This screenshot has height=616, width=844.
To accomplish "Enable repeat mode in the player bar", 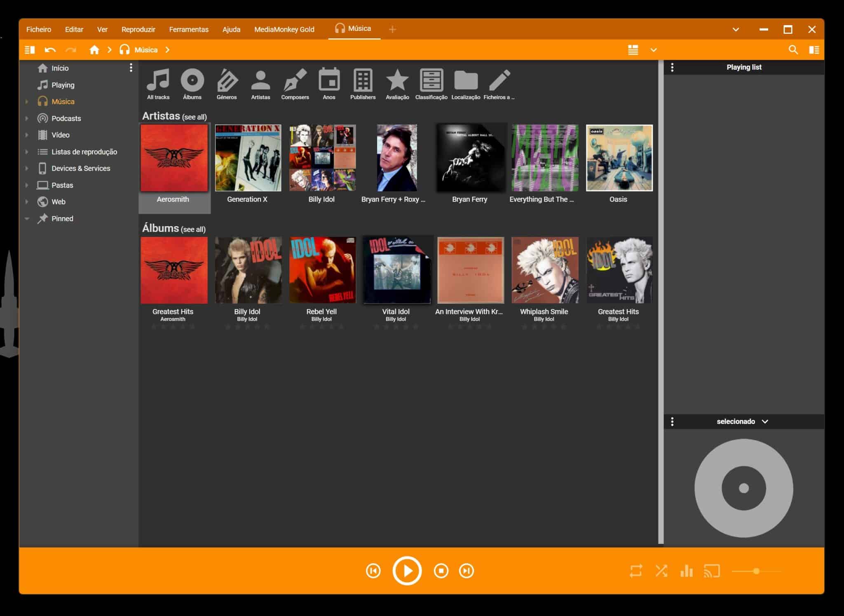I will tap(635, 571).
